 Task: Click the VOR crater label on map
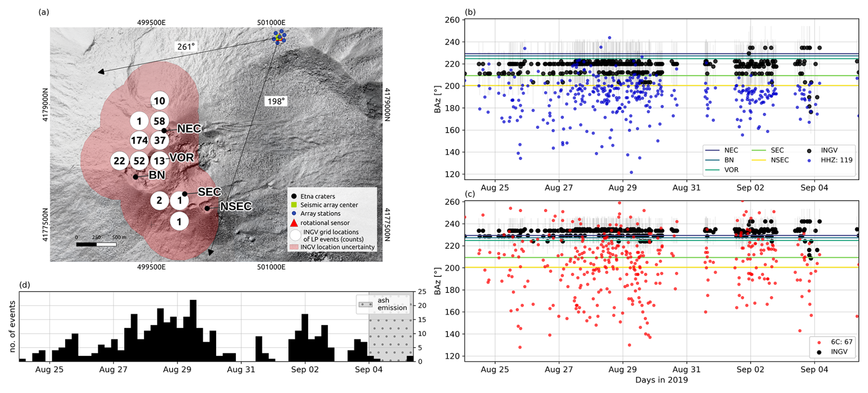182,158
